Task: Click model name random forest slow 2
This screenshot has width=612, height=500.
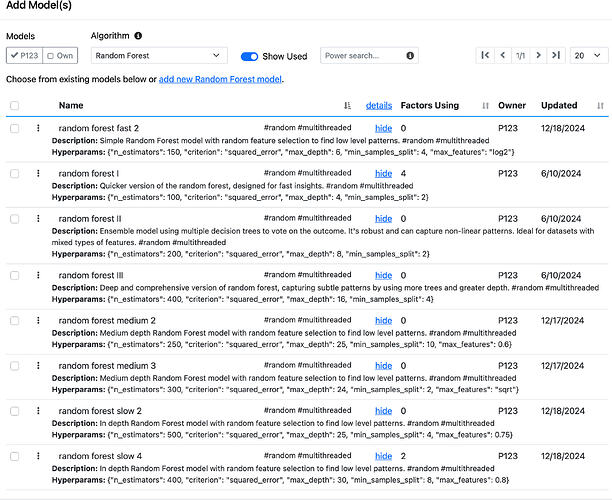Action: click(x=100, y=411)
